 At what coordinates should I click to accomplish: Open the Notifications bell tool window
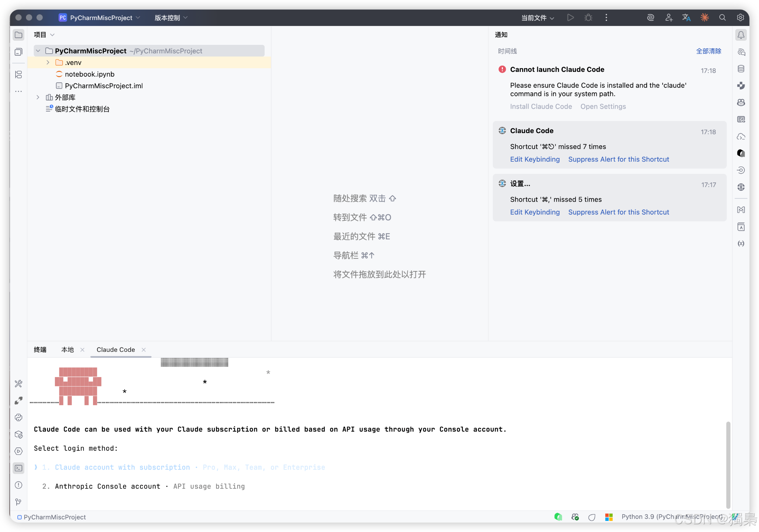coord(741,35)
